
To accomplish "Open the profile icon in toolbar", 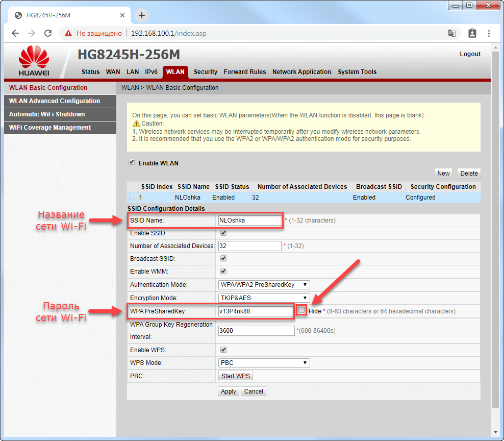I will pyautogui.click(x=472, y=33).
